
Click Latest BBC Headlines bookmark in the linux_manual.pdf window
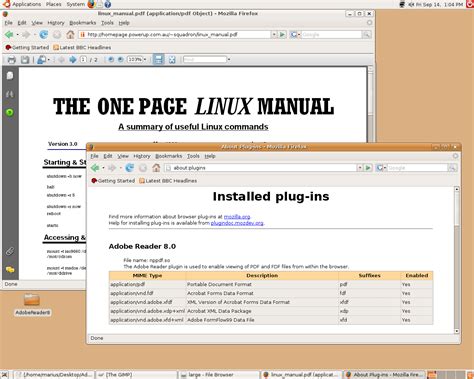pos(82,48)
